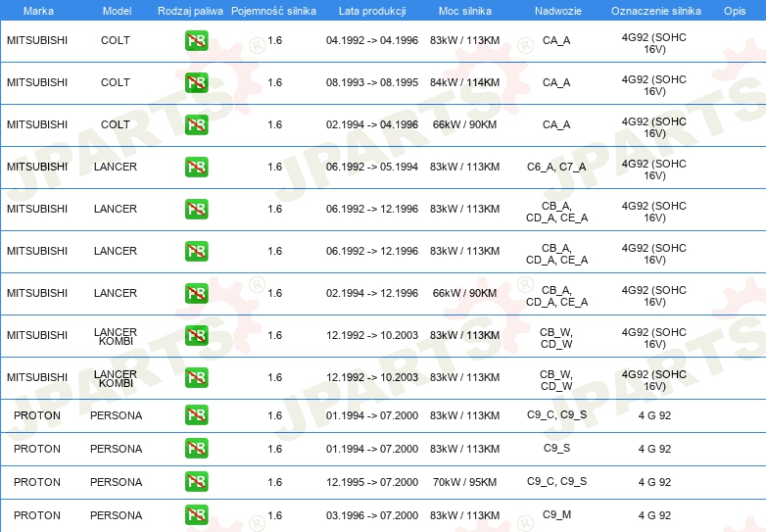Click the lone C9_S body code
766x532 pixels.
(x=557, y=448)
